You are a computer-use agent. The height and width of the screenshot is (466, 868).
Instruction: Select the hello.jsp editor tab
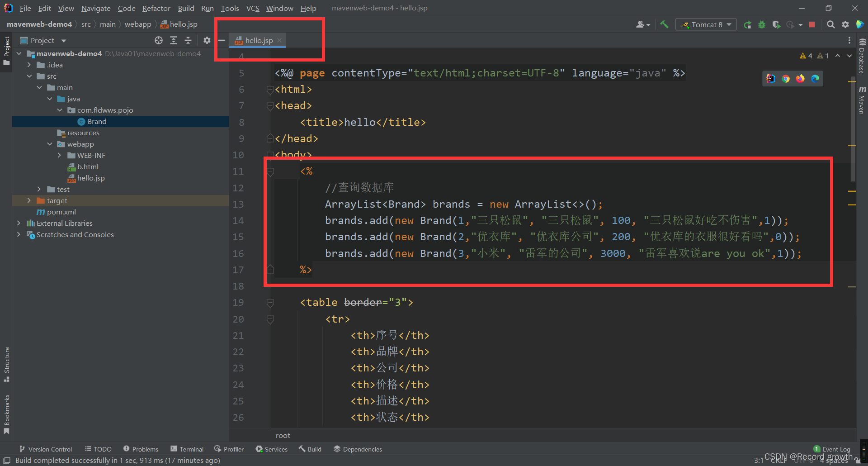258,40
